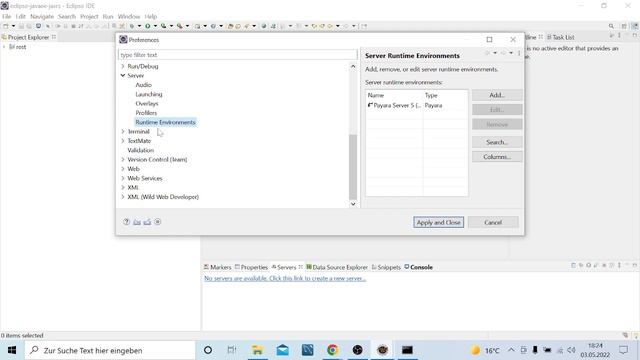Open the Navigate menu
The height and width of the screenshot is (360, 640).
pyautogui.click(x=42, y=16)
